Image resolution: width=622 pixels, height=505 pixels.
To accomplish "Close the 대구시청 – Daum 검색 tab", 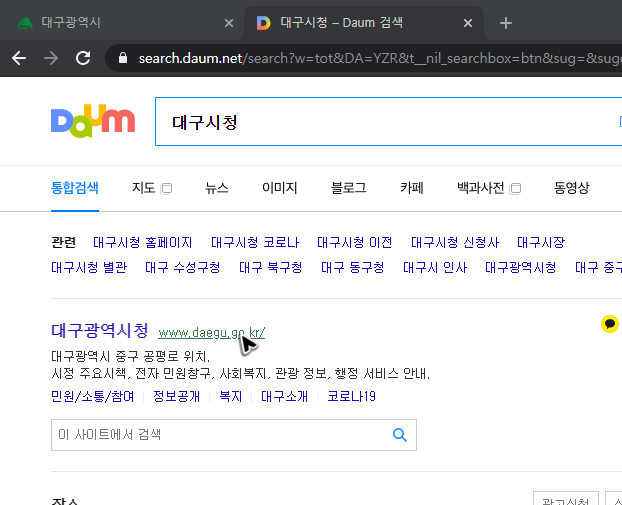I will pos(468,23).
